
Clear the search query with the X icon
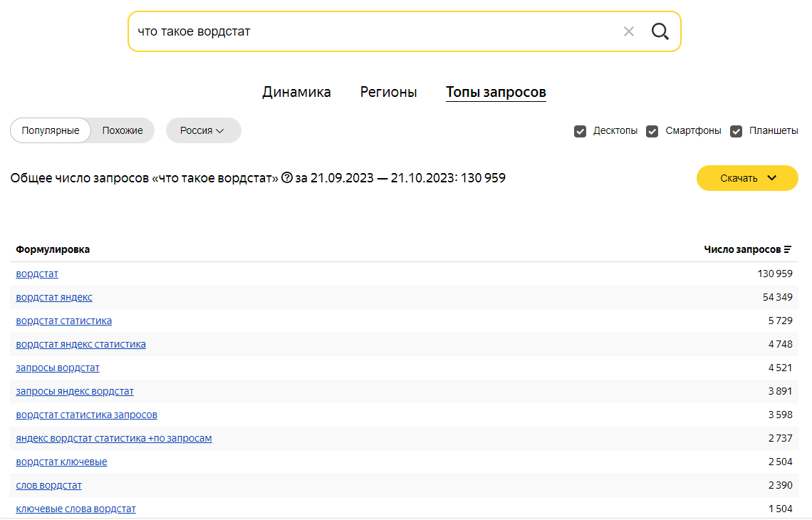pyautogui.click(x=629, y=31)
